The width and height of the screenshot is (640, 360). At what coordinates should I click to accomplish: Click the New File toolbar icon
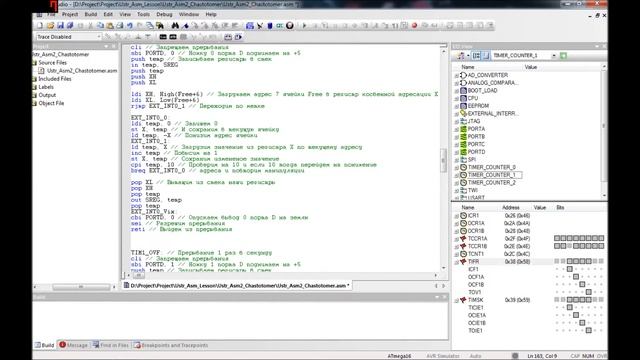pos(40,26)
